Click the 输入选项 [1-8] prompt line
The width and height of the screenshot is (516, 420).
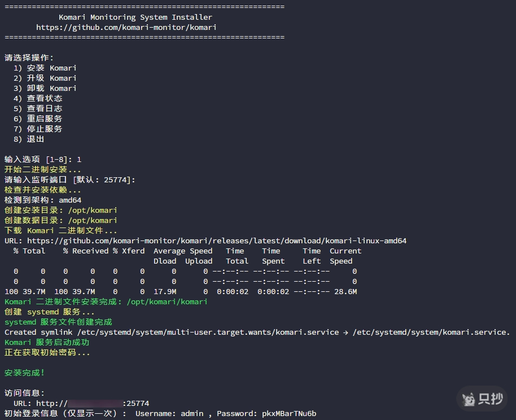pos(43,159)
